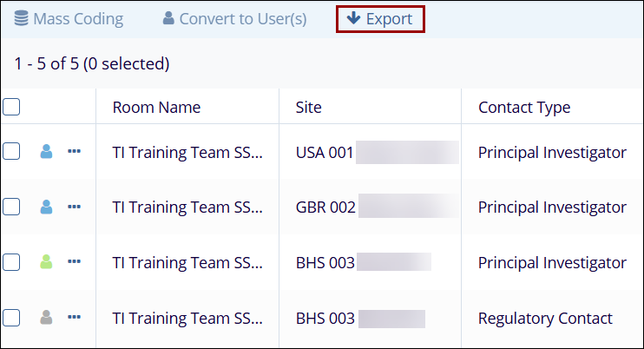Sort by the Room Name column header
The image size is (644, 349).
pyautogui.click(x=156, y=108)
